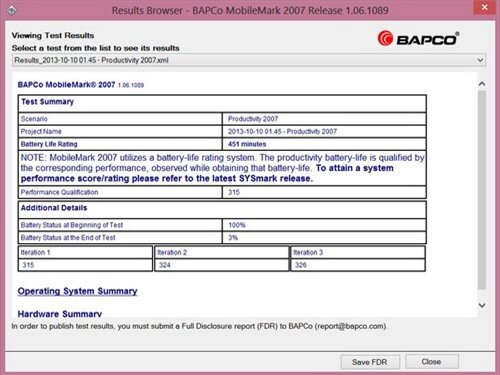This screenshot has width=500, height=375.
Task: Click the Close button
Action: click(432, 362)
